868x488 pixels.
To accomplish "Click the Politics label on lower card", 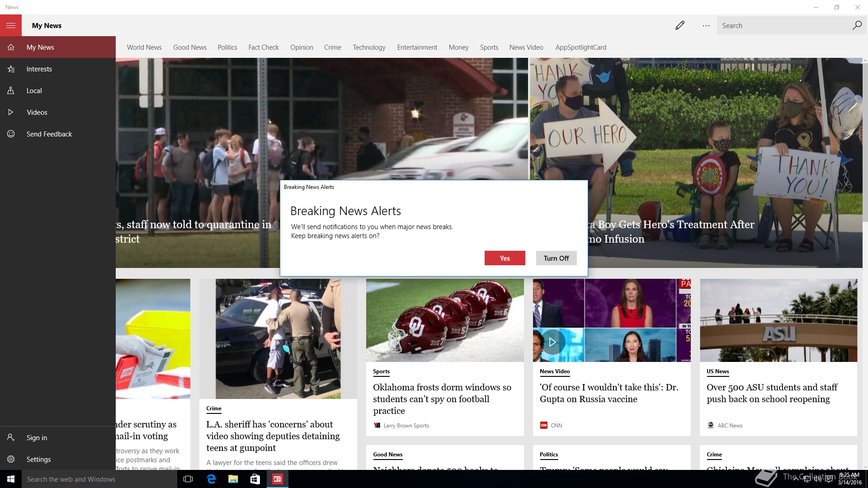I will (x=549, y=455).
